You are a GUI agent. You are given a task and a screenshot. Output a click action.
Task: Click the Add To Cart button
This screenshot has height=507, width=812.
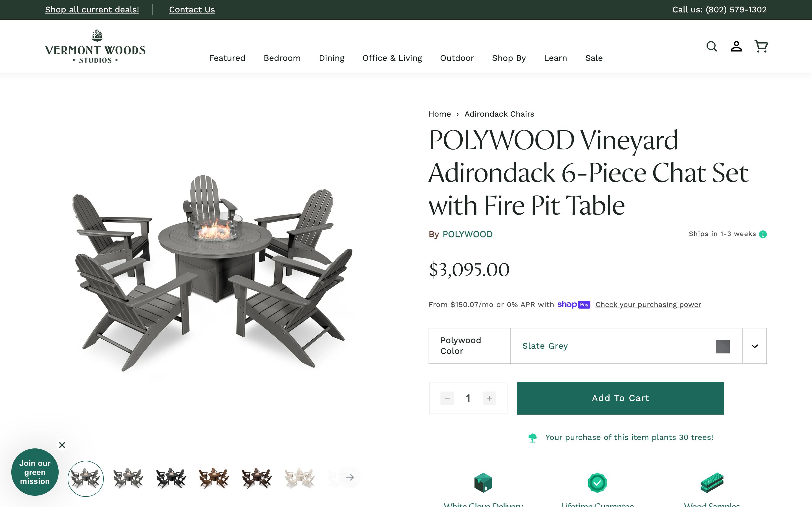pyautogui.click(x=620, y=398)
